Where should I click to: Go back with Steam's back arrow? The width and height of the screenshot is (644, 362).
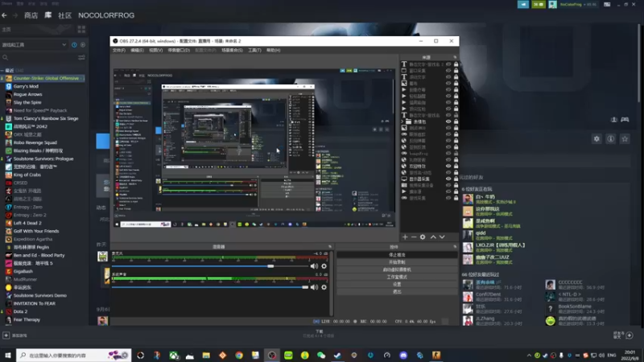click(x=5, y=15)
